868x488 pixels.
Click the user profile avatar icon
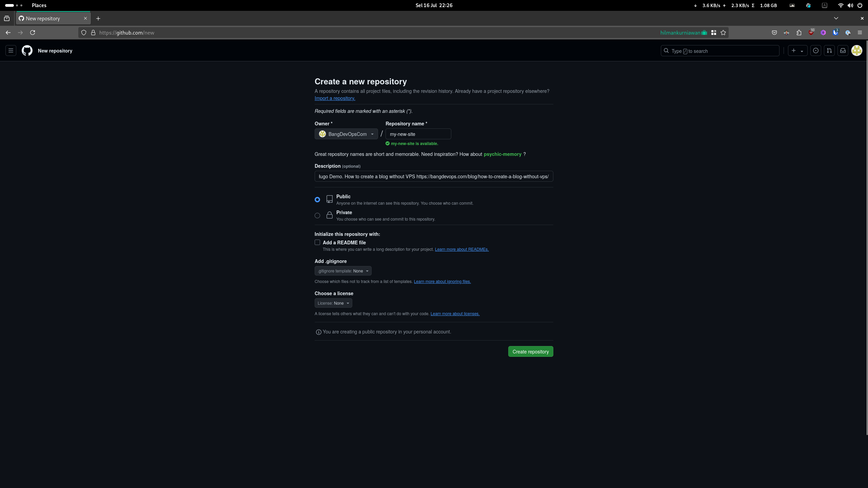point(857,50)
